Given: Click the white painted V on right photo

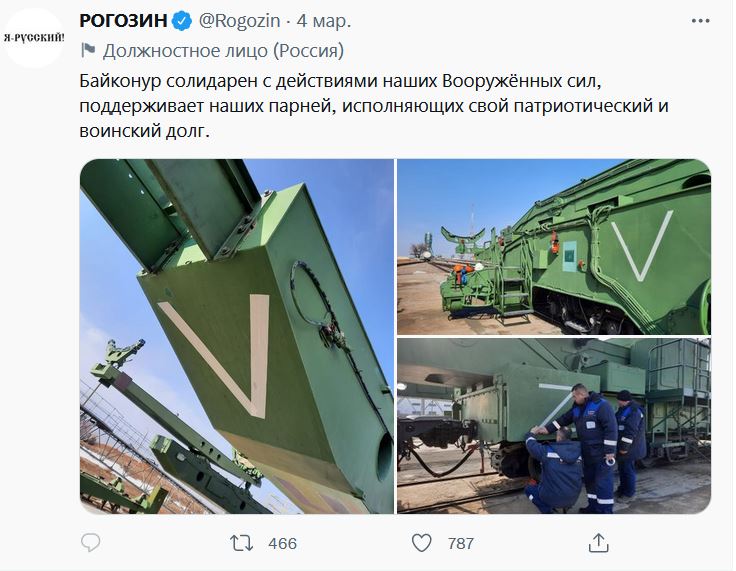Looking at the screenshot, I should 642,246.
